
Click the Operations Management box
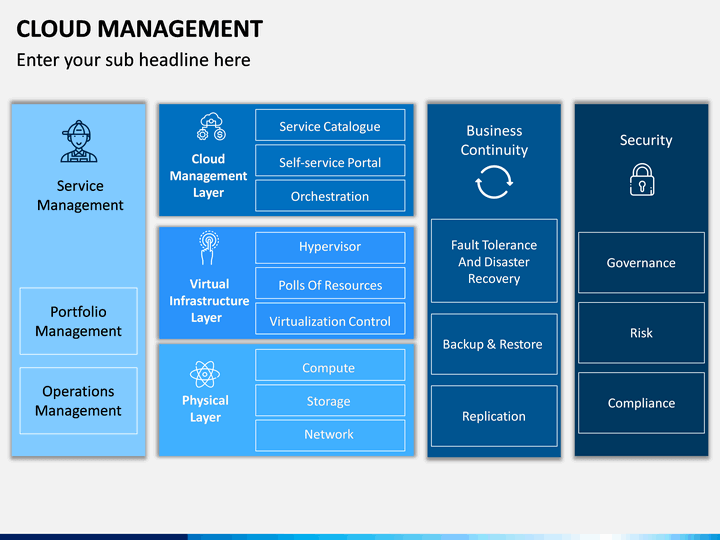pos(79,400)
